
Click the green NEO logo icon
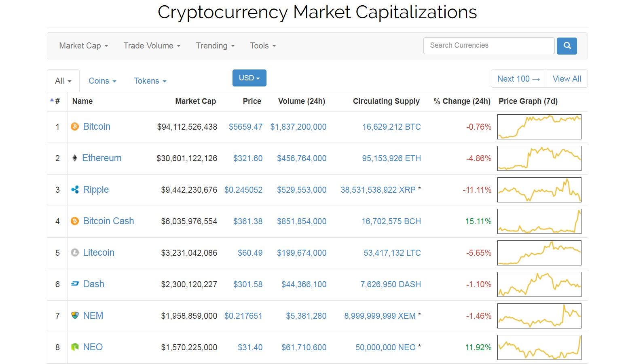pos(75,347)
